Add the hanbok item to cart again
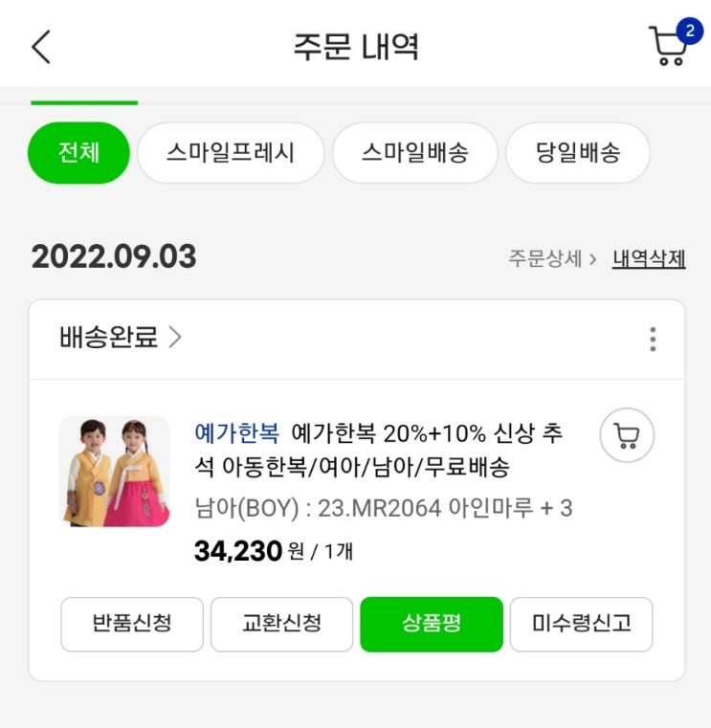The height and width of the screenshot is (728, 711). pyautogui.click(x=627, y=437)
